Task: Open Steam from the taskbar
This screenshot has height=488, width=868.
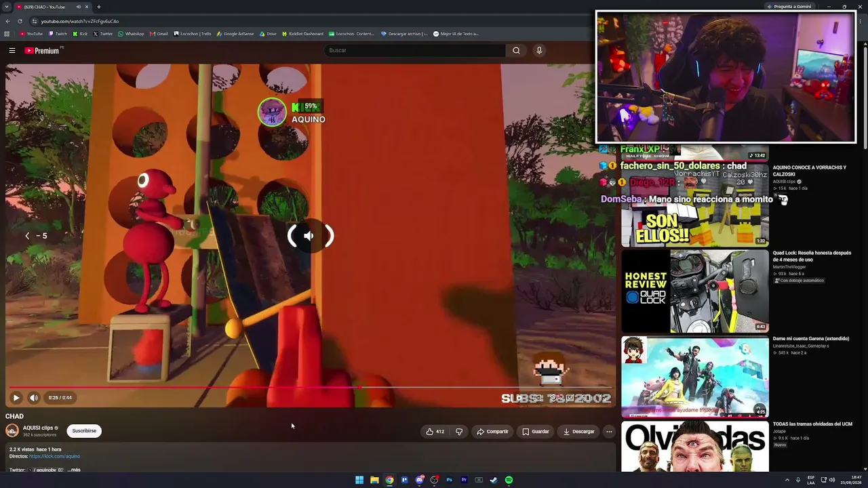Action: (x=494, y=480)
